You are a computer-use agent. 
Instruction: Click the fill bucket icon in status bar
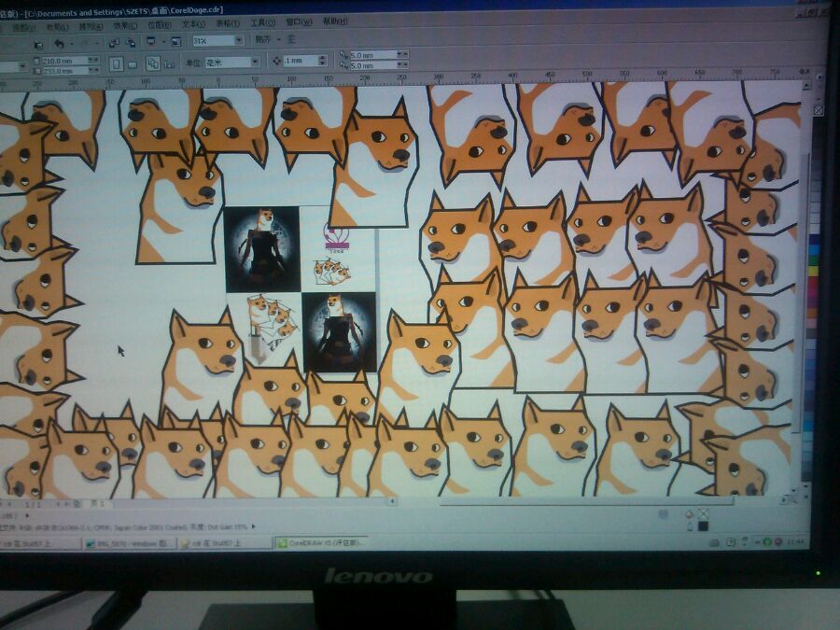coord(690,513)
